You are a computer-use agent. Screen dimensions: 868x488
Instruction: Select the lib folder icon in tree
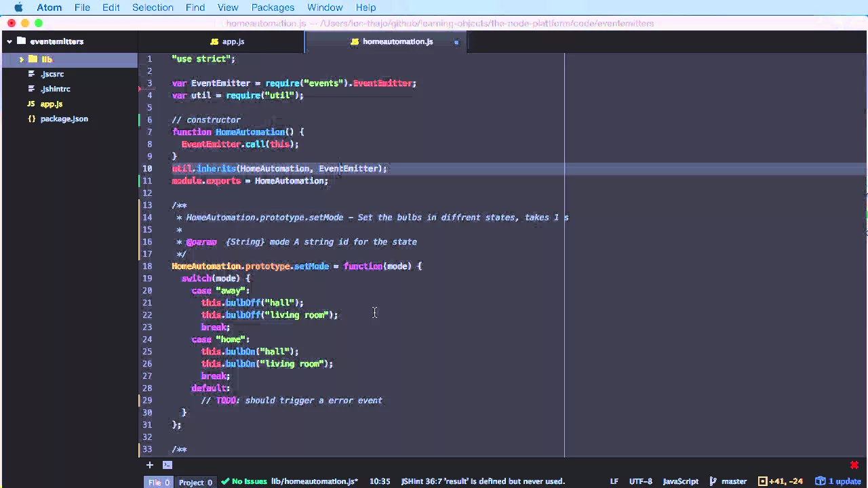[33, 59]
